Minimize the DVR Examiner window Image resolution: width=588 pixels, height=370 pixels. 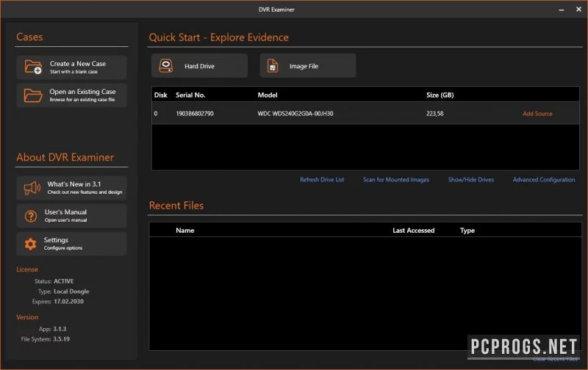562,10
